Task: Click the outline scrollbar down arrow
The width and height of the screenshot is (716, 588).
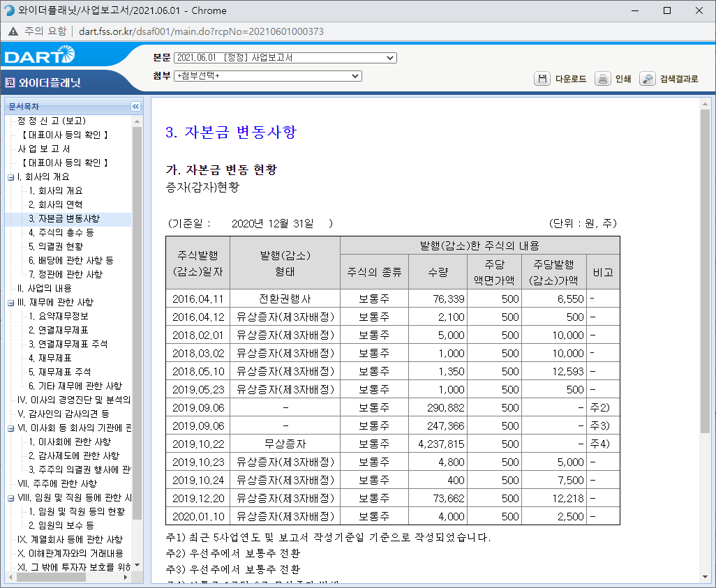Action: coord(137,565)
